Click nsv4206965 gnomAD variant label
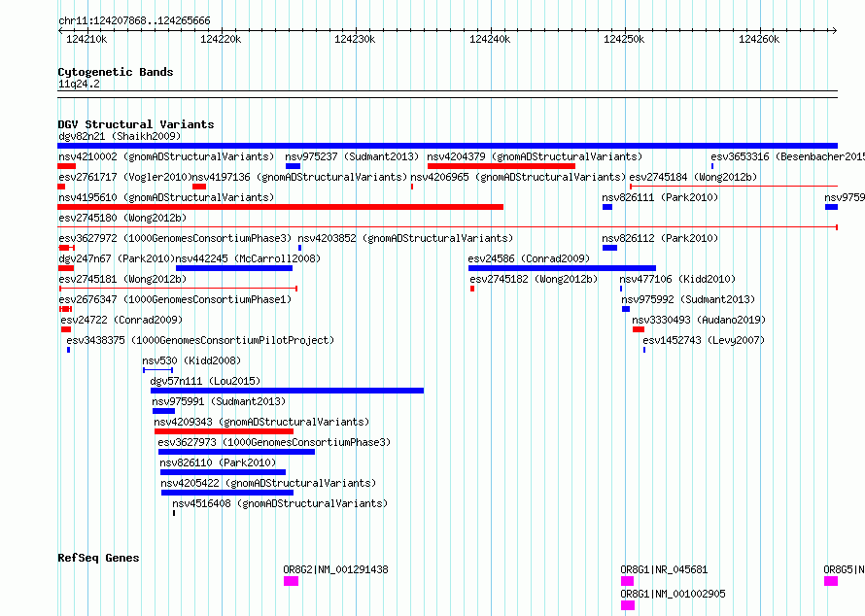The image size is (865, 616). click(x=518, y=177)
